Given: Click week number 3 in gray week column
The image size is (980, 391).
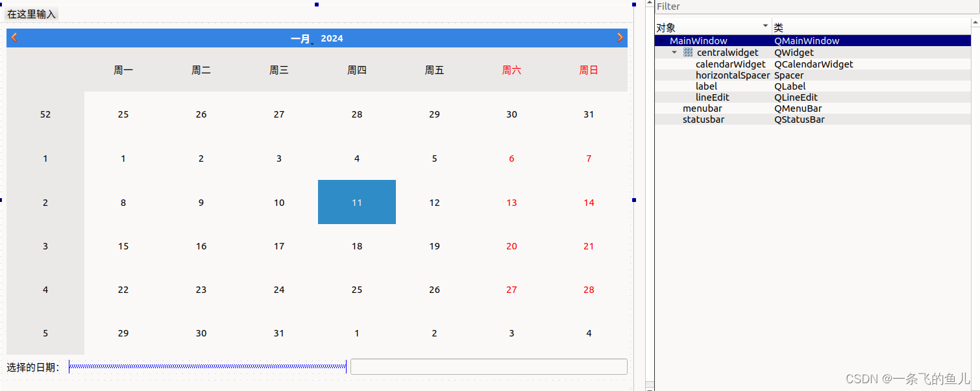Looking at the screenshot, I should tap(45, 246).
